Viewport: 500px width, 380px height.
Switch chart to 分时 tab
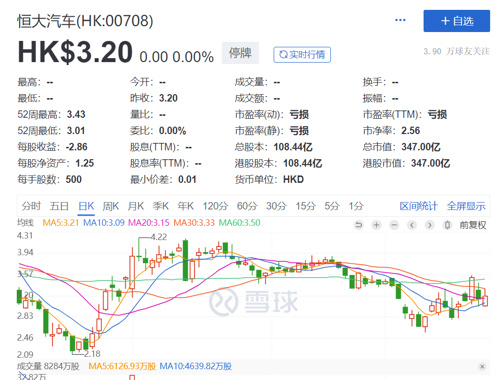[x=31, y=206]
